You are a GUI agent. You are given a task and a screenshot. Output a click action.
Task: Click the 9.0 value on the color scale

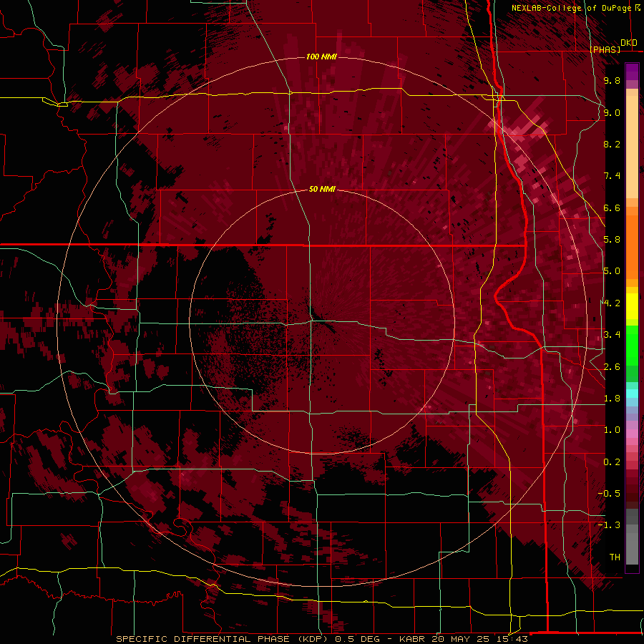612,112
